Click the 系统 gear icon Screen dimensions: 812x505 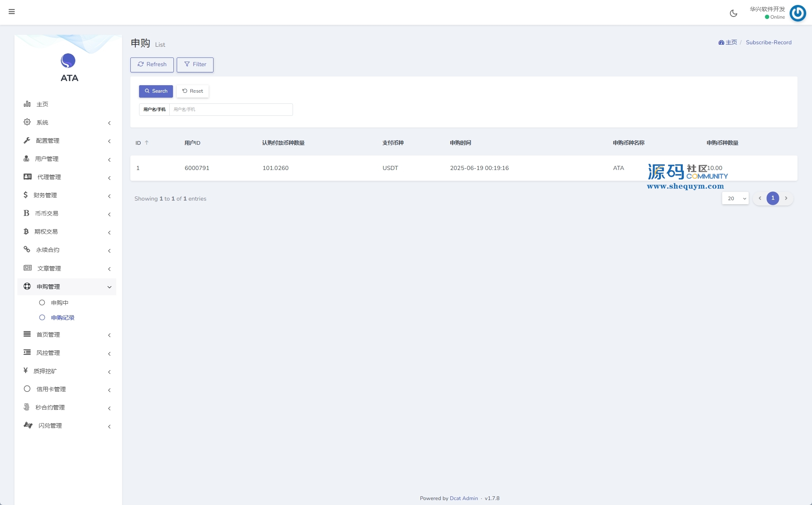[x=27, y=122]
